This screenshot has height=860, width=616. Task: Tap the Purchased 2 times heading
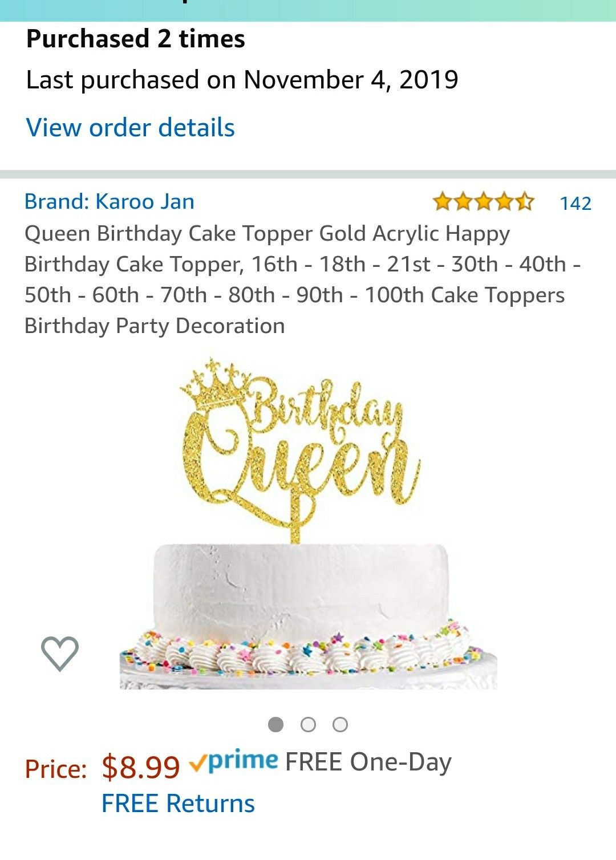coord(136,39)
